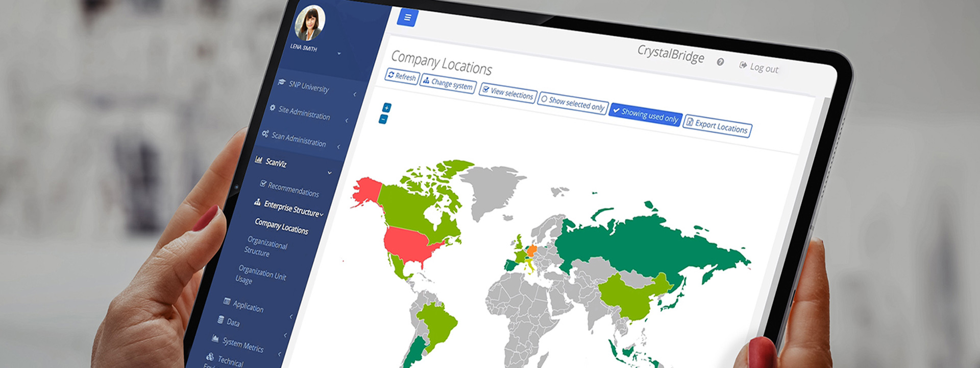Open the Application menu
The image size is (980, 368).
(248, 306)
